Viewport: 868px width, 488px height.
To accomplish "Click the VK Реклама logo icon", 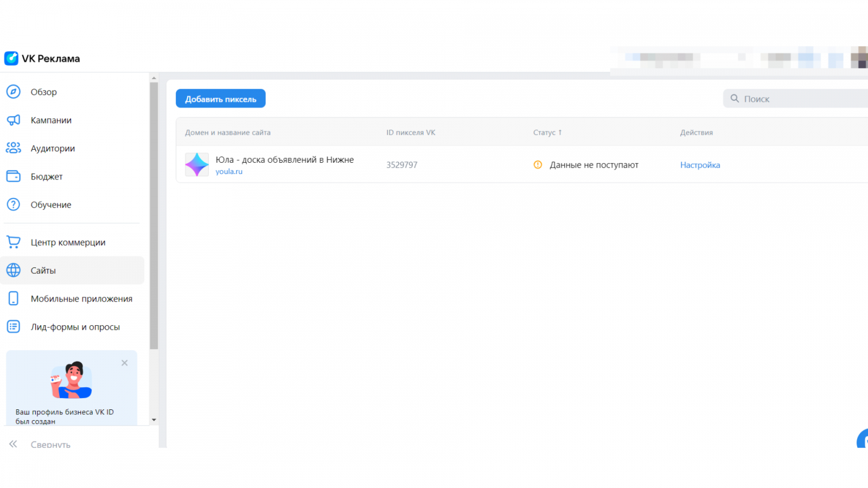I will pyautogui.click(x=11, y=58).
